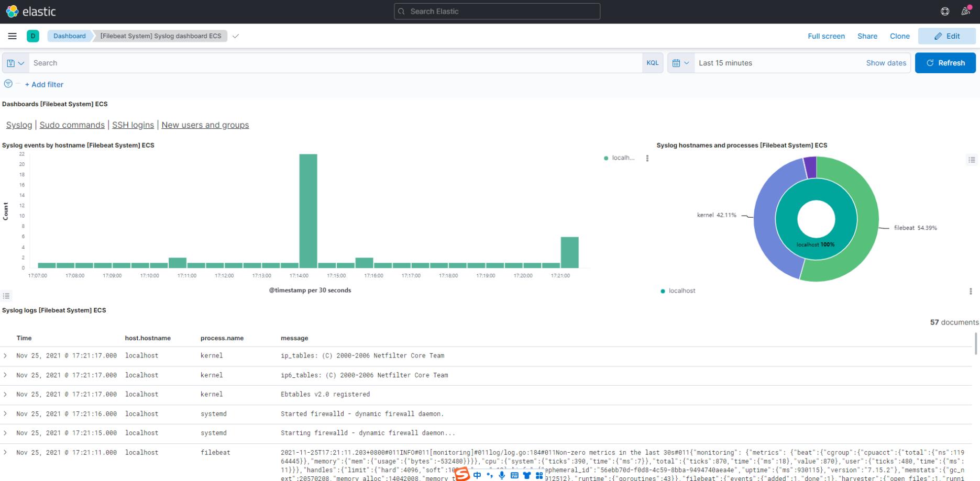Add a new filter
This screenshot has width=980, height=481.
pos(44,84)
